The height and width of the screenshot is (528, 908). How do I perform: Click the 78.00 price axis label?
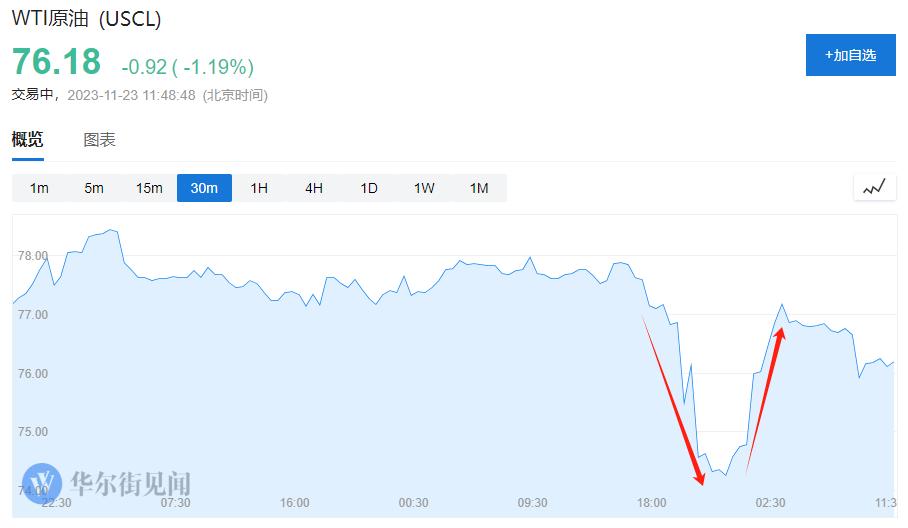tap(32, 255)
